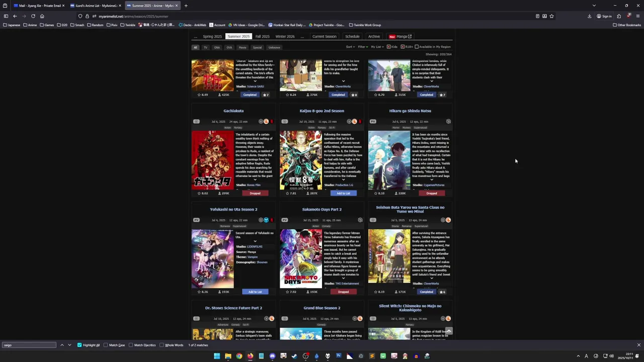Image resolution: width=644 pixels, height=362 pixels.
Task: Check Available in My Region
Action: (417, 47)
